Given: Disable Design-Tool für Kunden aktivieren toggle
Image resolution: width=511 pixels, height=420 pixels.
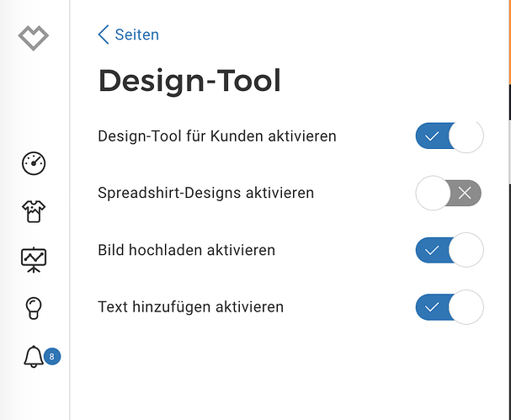Looking at the screenshot, I should (449, 136).
